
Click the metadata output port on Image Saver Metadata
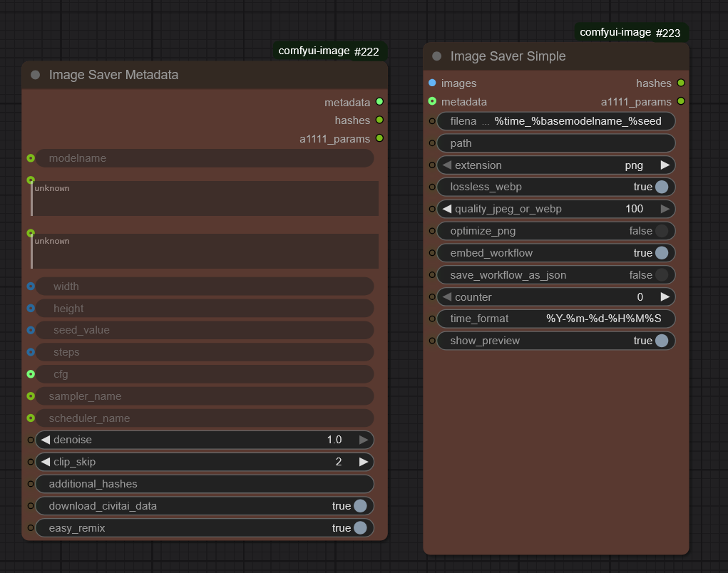coord(379,102)
